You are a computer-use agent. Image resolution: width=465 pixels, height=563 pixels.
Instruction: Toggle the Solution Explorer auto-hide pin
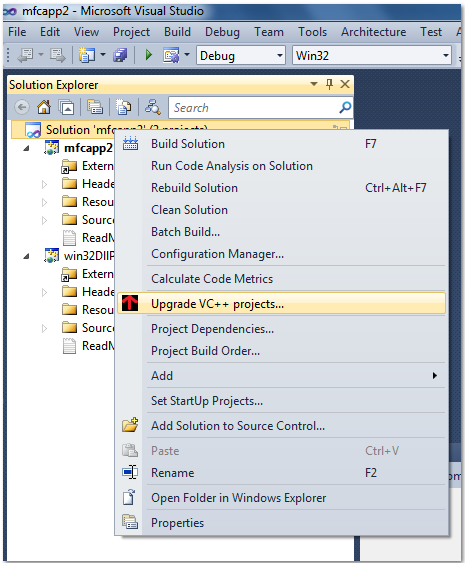pos(329,84)
